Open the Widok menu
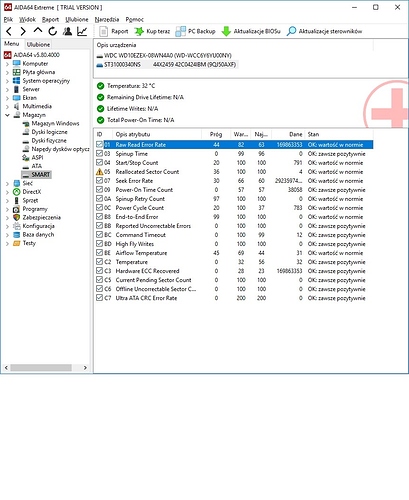 pos(27,19)
